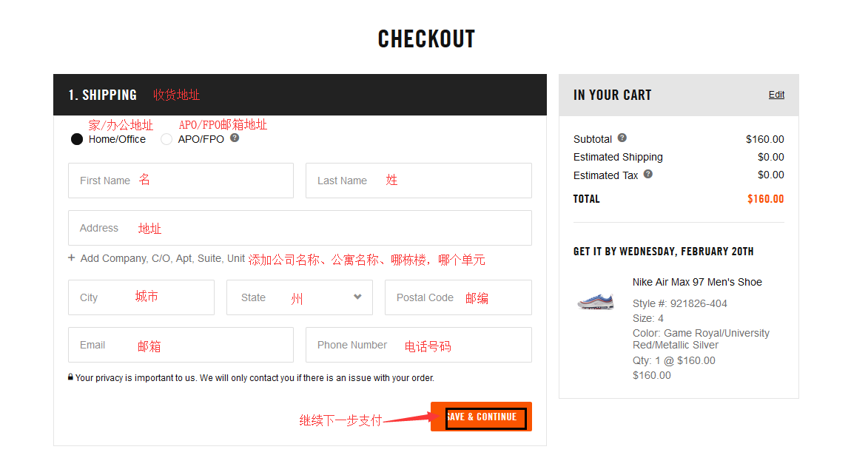Select the Email input field
Viewport: 868px width, 458px height.
click(x=181, y=345)
